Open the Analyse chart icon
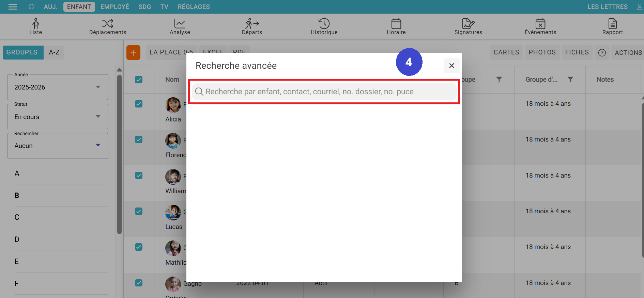This screenshot has width=644, height=298. (180, 23)
